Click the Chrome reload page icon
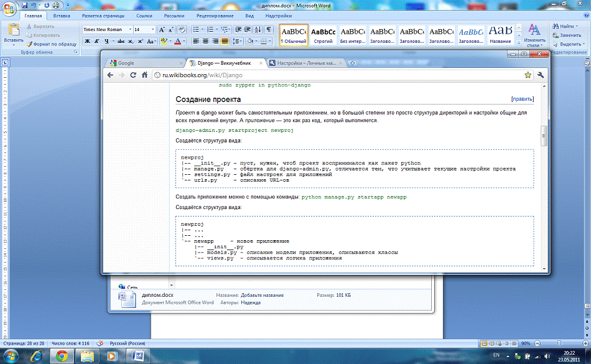This screenshot has width=591, height=364. [x=133, y=75]
